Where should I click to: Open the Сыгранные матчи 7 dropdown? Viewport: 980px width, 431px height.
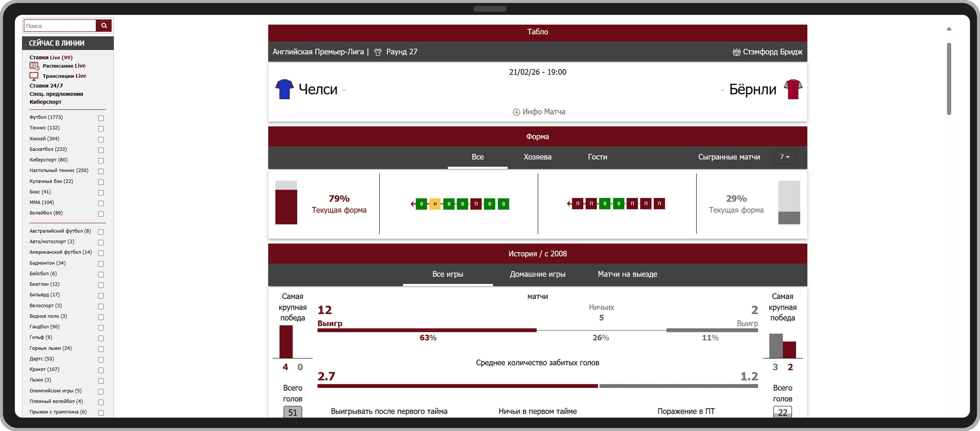coord(784,157)
